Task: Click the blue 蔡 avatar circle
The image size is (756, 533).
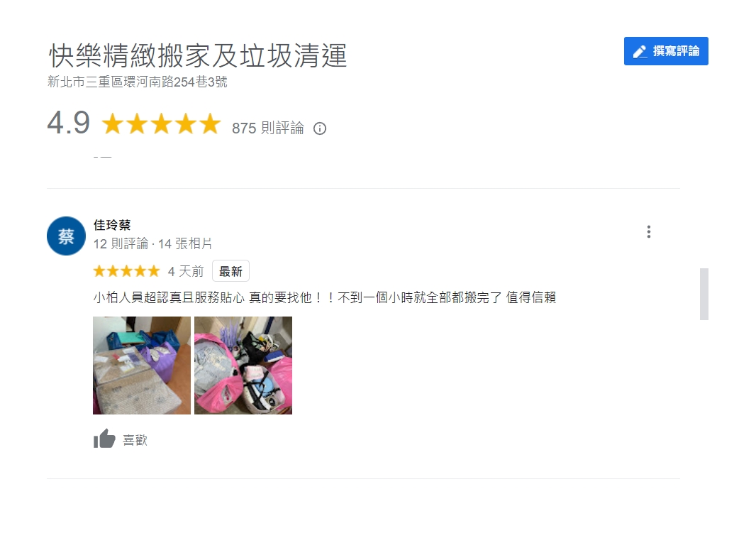Action: [66, 236]
